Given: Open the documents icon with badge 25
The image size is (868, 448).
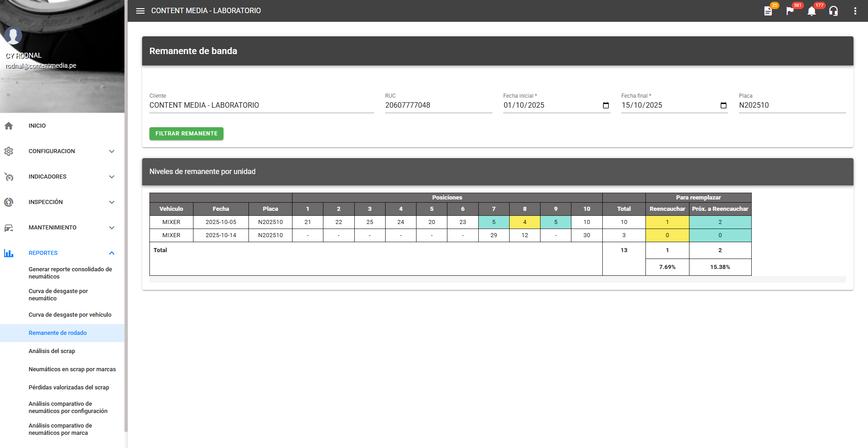Looking at the screenshot, I should pos(768,11).
